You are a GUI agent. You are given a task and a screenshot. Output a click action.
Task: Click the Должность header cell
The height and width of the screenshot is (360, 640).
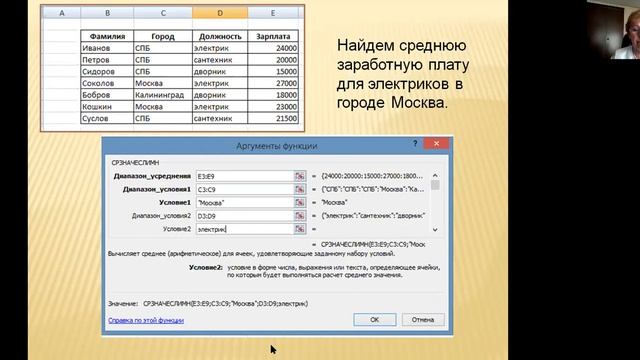click(220, 36)
